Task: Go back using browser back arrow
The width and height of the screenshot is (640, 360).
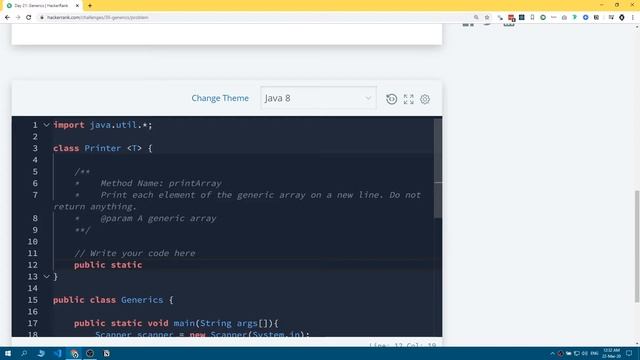Action: point(7,18)
